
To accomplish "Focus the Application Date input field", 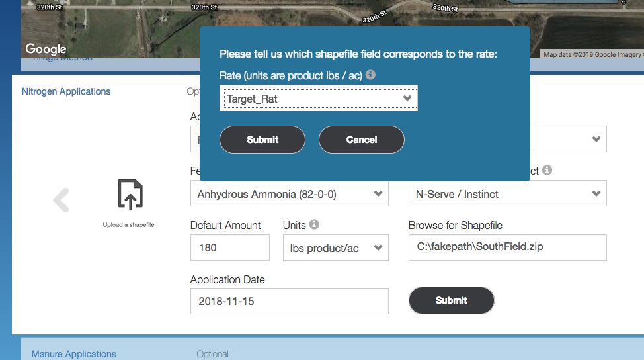I will click(x=289, y=301).
